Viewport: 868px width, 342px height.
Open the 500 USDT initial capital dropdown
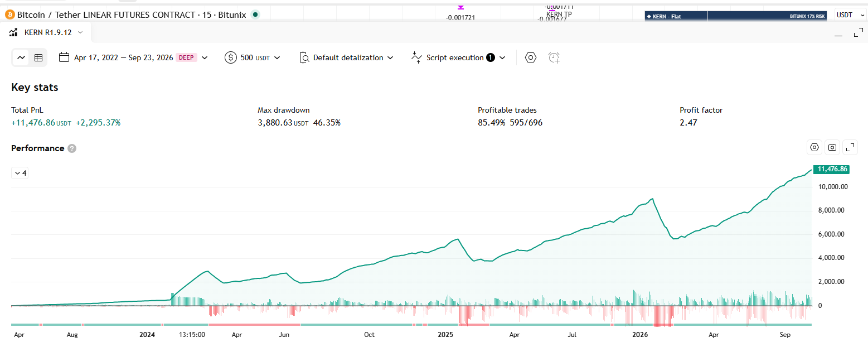click(253, 57)
